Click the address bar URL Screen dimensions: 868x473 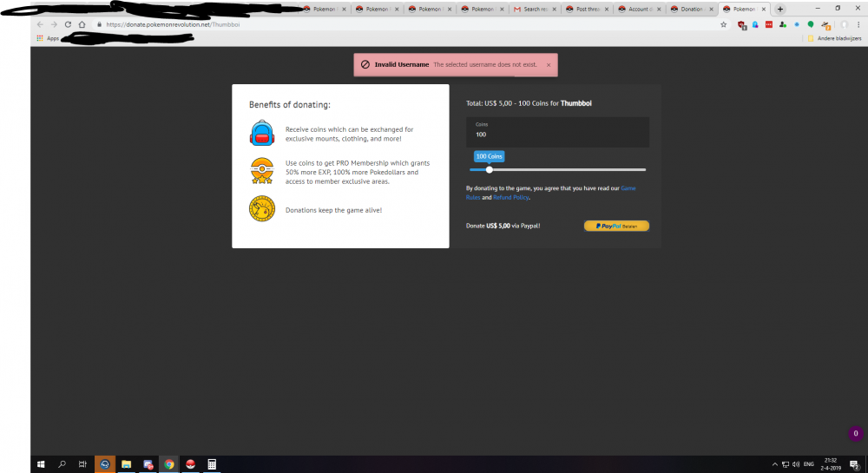click(174, 24)
